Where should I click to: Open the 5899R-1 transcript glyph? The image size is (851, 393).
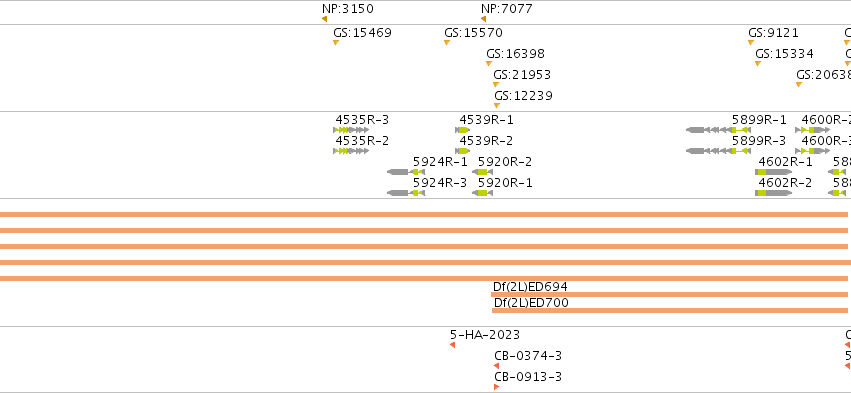click(719, 130)
